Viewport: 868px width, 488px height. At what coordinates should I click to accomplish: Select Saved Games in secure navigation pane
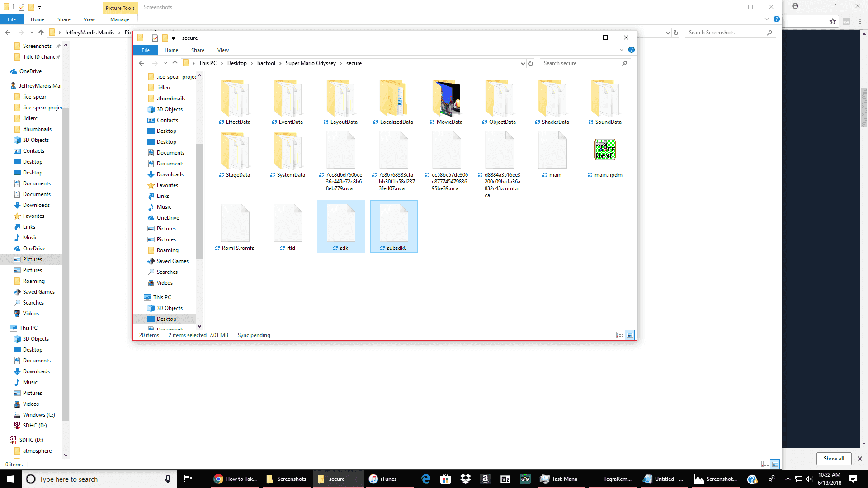(172, 261)
